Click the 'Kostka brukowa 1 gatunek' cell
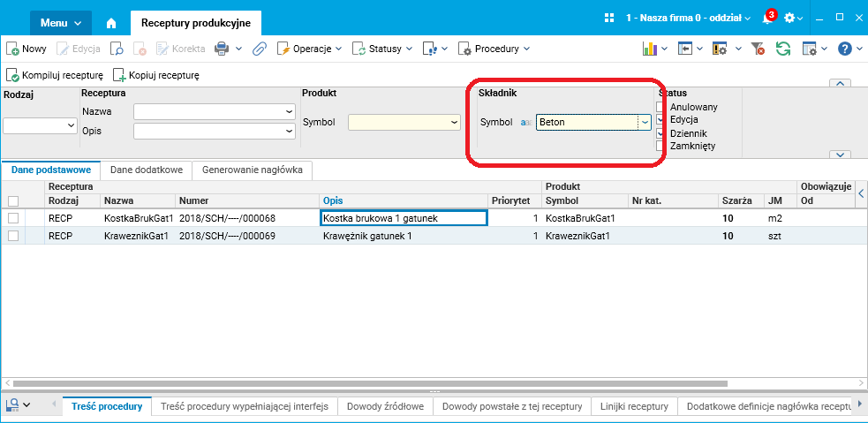 tap(404, 218)
